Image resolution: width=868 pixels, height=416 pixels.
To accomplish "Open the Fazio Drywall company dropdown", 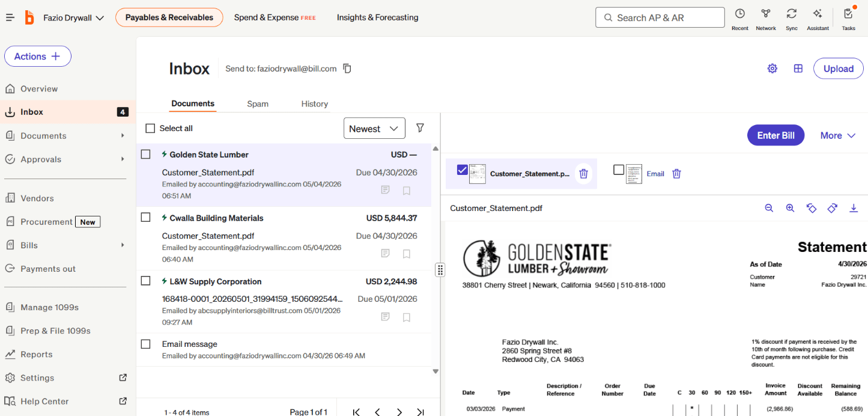I will (73, 18).
